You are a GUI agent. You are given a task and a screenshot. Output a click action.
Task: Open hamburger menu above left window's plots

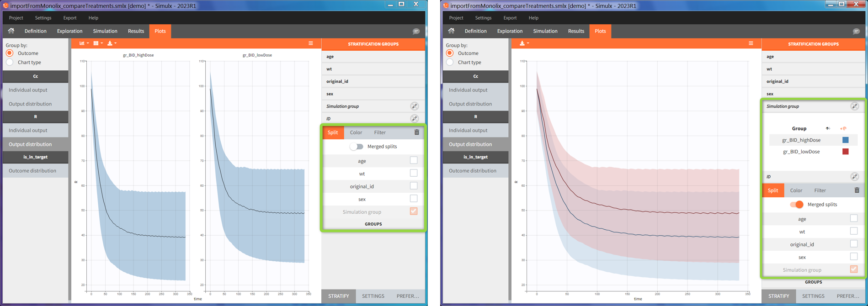311,43
